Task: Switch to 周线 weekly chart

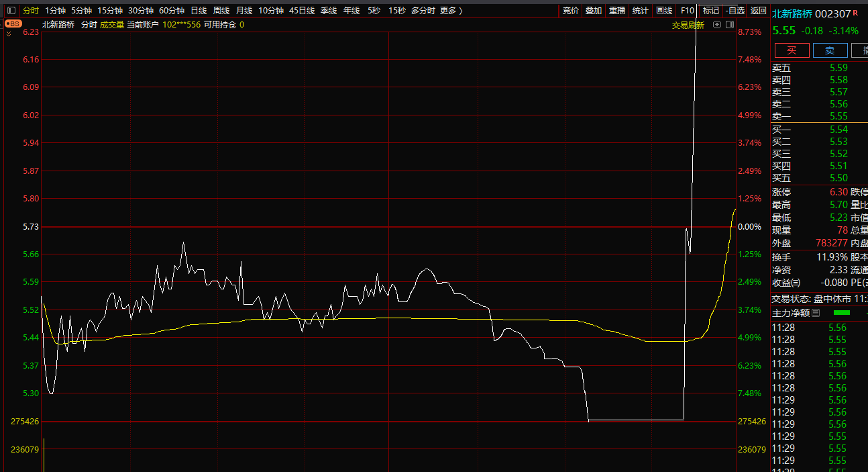Action: (221, 11)
